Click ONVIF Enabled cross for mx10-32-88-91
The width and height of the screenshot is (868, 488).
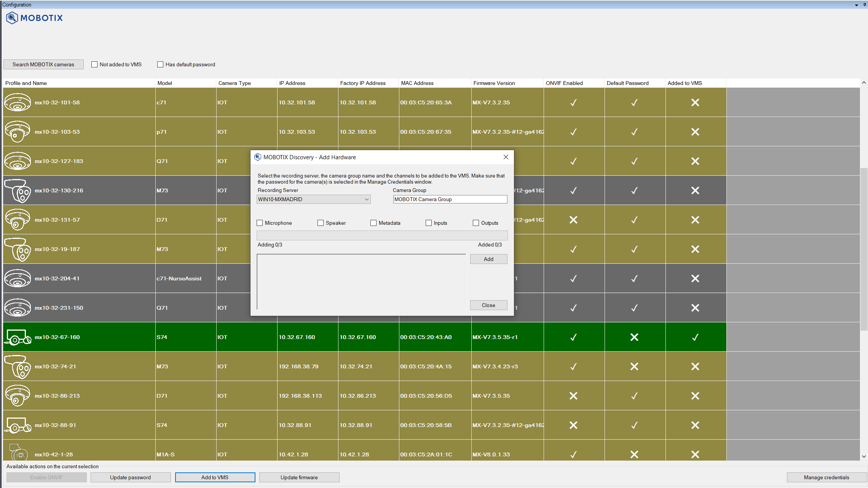(x=573, y=425)
